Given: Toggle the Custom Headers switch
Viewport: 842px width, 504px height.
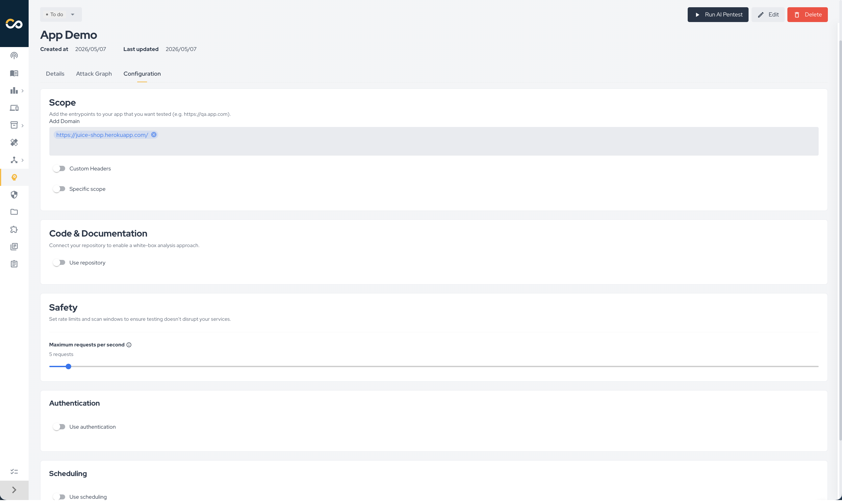Looking at the screenshot, I should [59, 168].
